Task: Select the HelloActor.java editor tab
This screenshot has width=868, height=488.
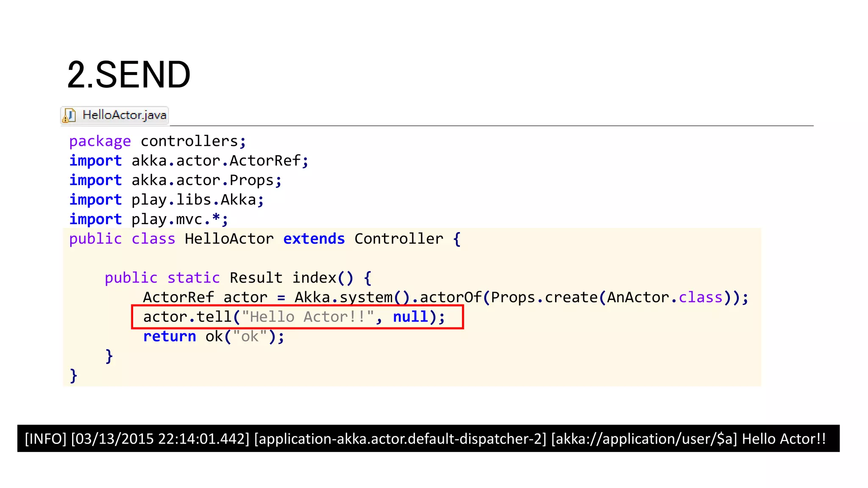Action: point(115,115)
